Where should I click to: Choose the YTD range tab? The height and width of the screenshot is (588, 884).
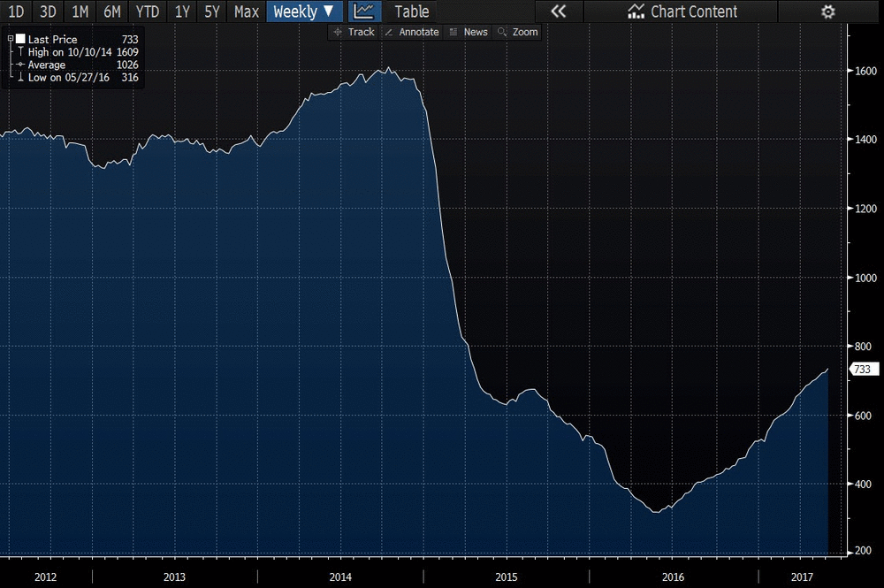(x=147, y=11)
